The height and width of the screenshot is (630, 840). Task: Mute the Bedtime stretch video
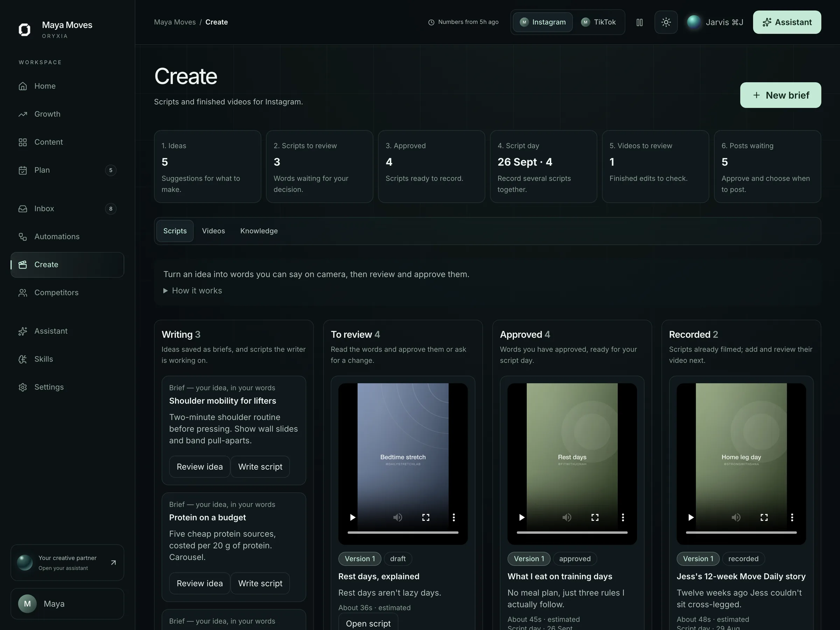click(398, 518)
